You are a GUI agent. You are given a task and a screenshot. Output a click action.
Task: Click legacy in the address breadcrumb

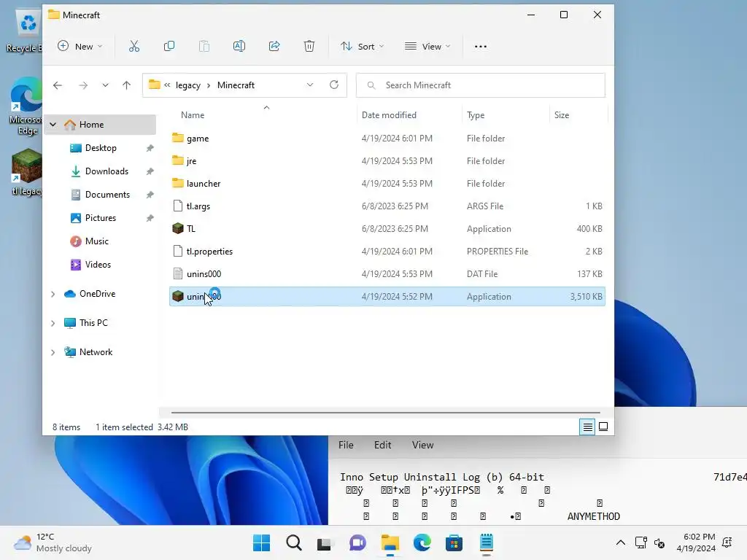click(188, 85)
